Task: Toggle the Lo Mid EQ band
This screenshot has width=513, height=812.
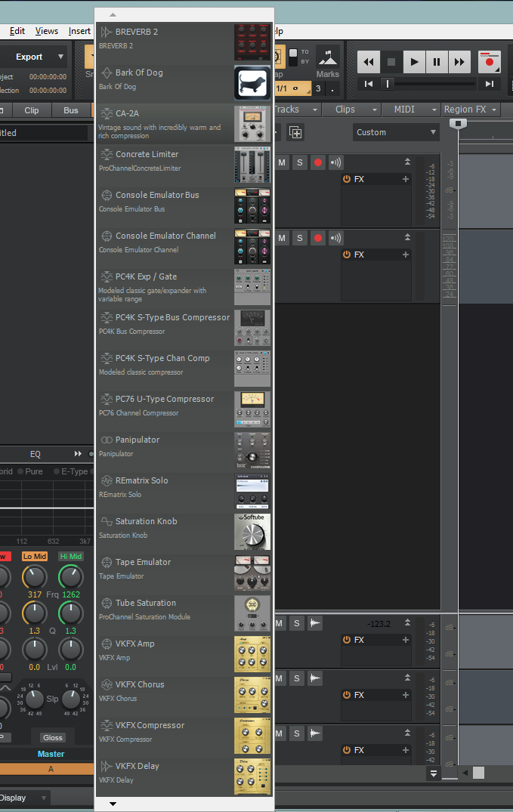Action: [35, 556]
